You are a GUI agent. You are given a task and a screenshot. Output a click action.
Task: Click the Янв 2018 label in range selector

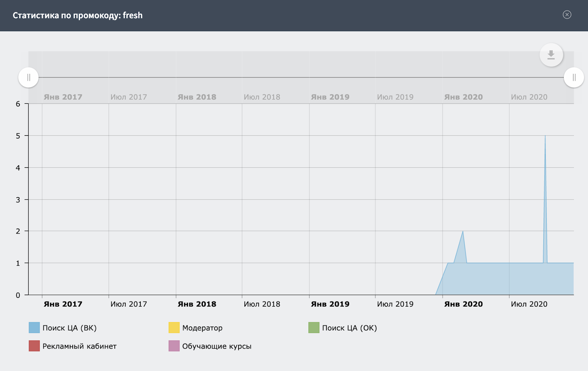197,97
